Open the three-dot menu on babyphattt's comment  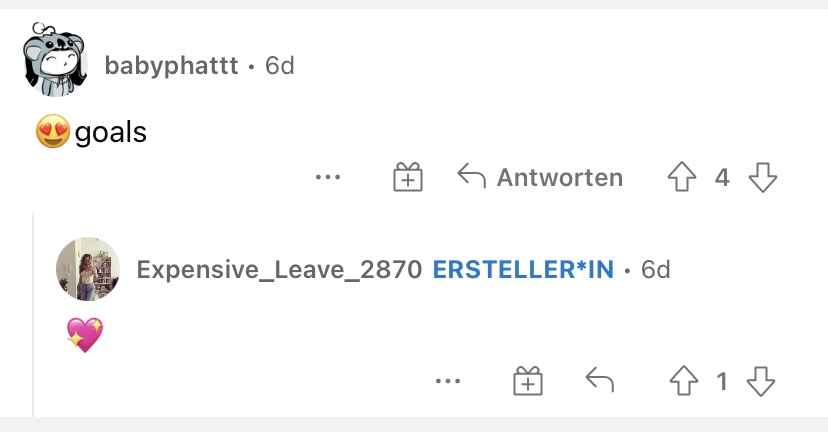[x=328, y=177]
